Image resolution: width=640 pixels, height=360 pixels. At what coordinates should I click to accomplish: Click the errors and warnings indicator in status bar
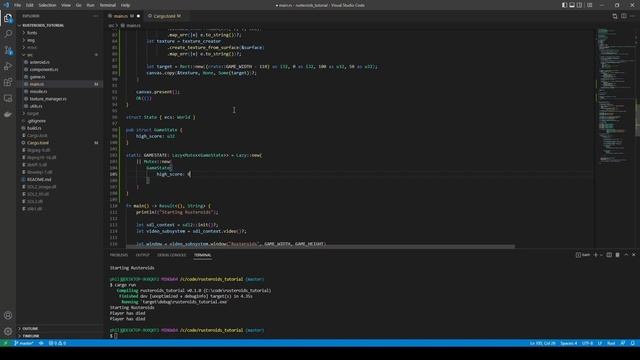[58, 343]
